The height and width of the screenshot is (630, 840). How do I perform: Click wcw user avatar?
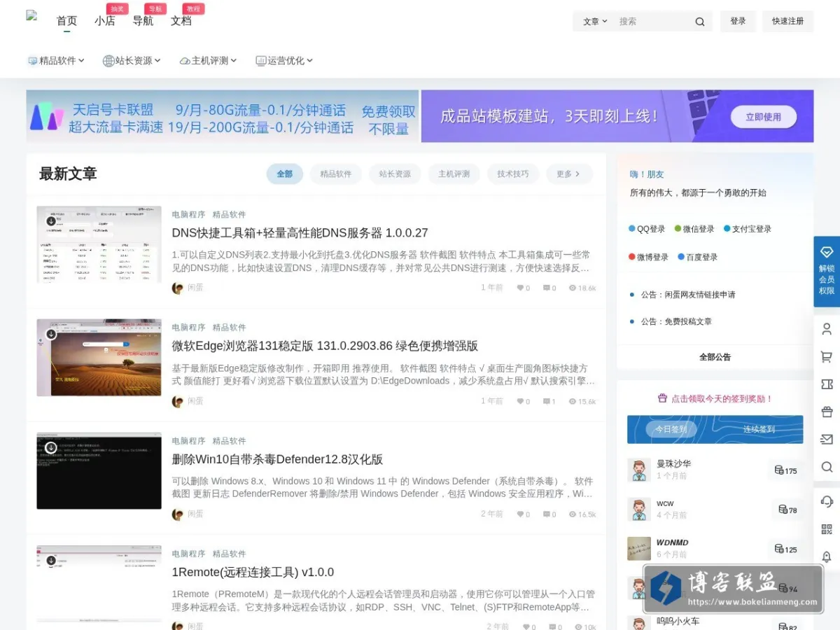(639, 509)
